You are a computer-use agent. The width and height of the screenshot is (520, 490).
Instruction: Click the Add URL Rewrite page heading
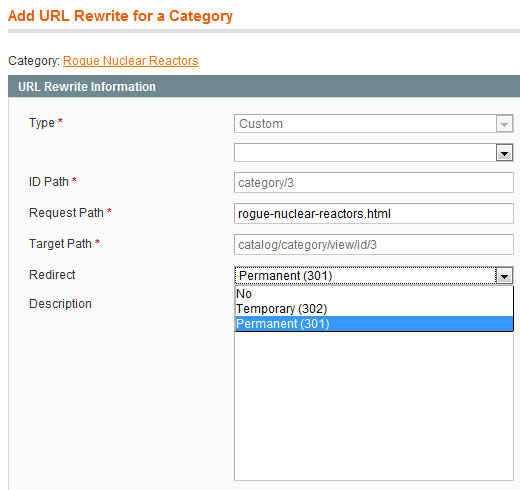coord(120,16)
